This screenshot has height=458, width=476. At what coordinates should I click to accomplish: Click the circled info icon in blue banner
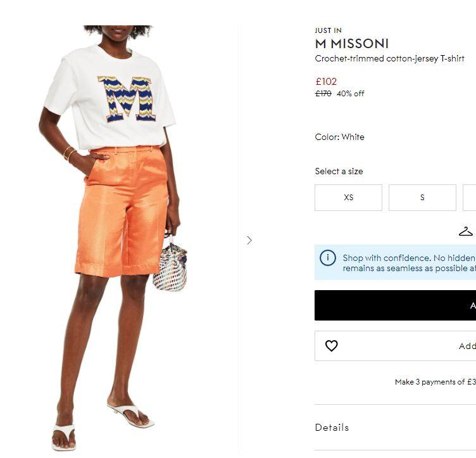click(x=327, y=258)
